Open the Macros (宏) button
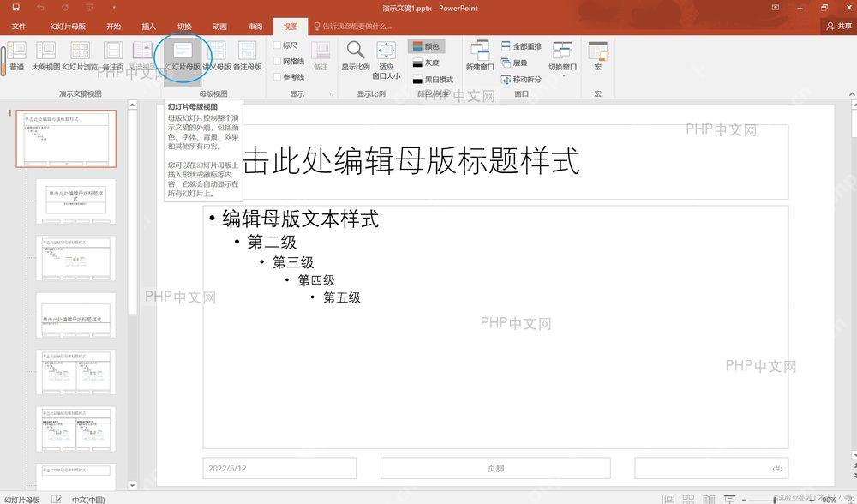The width and height of the screenshot is (857, 504). point(597,57)
